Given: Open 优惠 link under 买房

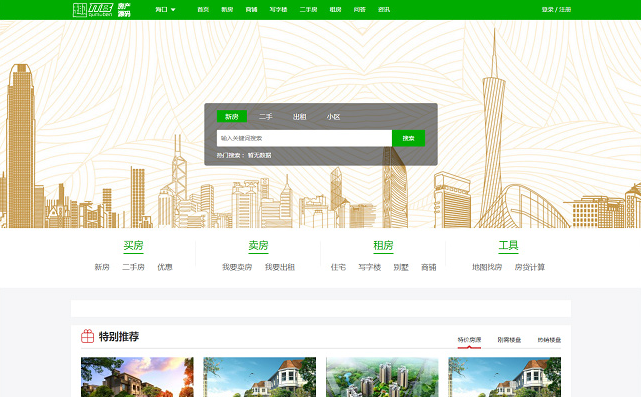Looking at the screenshot, I should tap(165, 267).
